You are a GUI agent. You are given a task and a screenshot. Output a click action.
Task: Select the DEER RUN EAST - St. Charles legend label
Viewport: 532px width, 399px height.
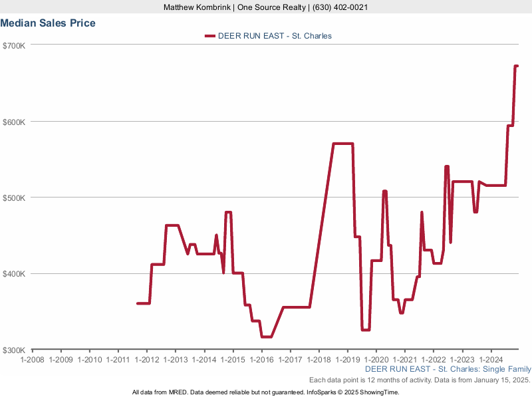275,36
